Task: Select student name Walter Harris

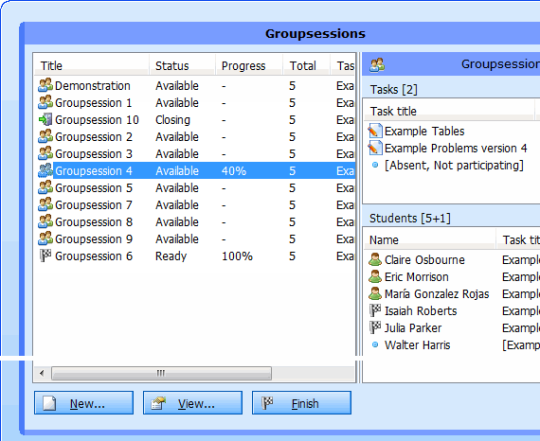Action: pyautogui.click(x=417, y=345)
